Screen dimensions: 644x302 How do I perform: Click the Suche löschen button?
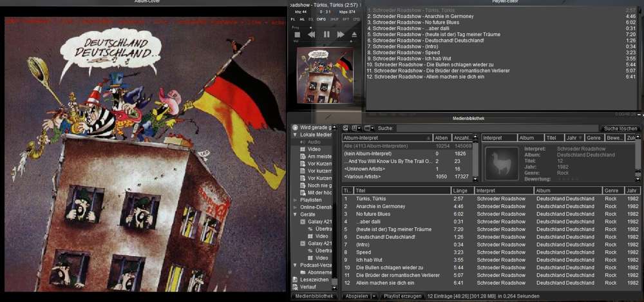[x=619, y=128]
